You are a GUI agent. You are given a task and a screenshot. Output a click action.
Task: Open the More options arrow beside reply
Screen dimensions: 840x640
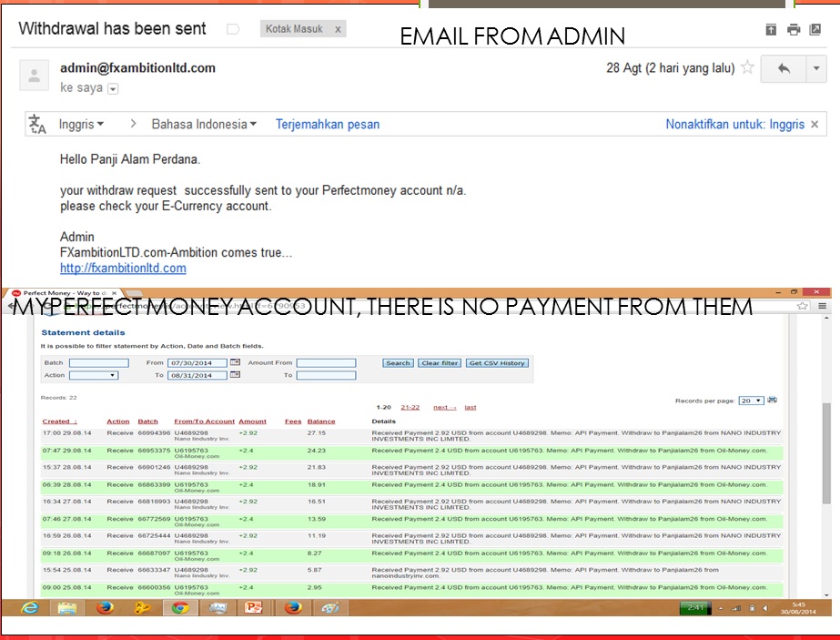point(815,68)
